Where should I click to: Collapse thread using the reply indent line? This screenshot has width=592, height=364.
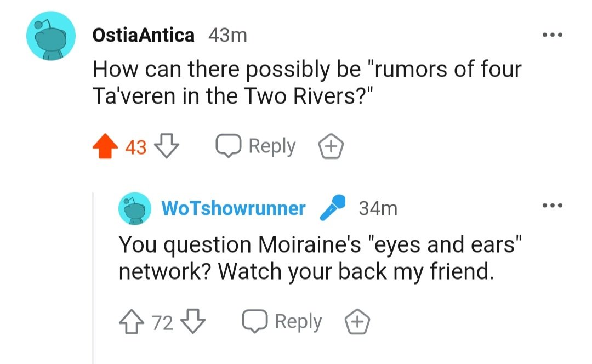[x=93, y=274]
